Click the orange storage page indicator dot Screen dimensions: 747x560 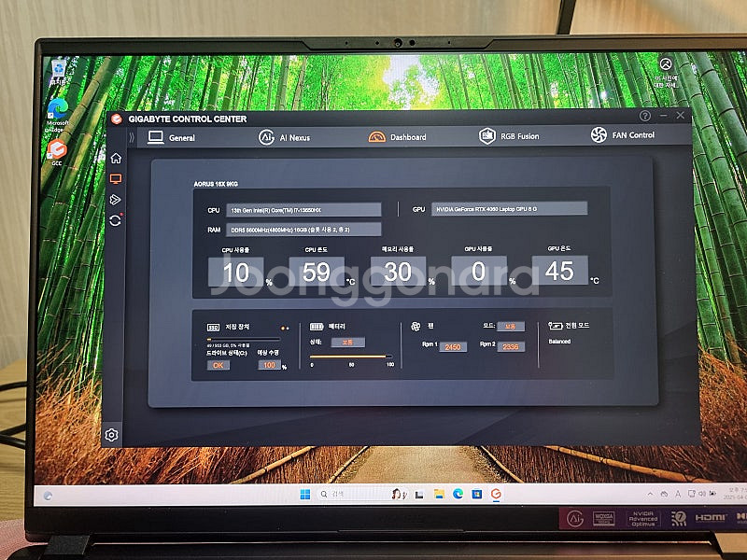283,329
